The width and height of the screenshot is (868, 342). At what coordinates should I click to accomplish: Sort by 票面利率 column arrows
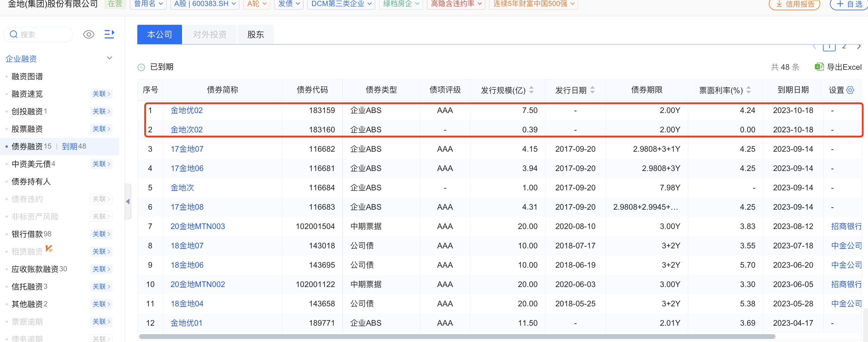[748, 90]
